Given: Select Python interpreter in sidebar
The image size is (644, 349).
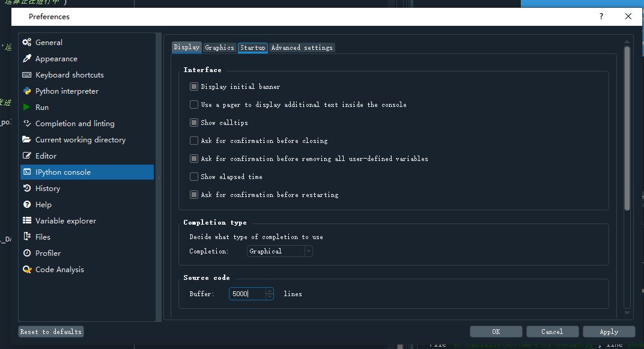Looking at the screenshot, I should pos(87,91).
